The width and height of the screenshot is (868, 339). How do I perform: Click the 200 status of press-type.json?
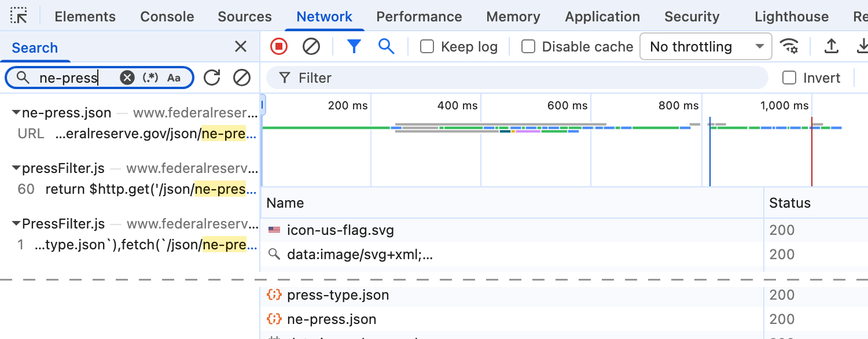click(x=782, y=295)
